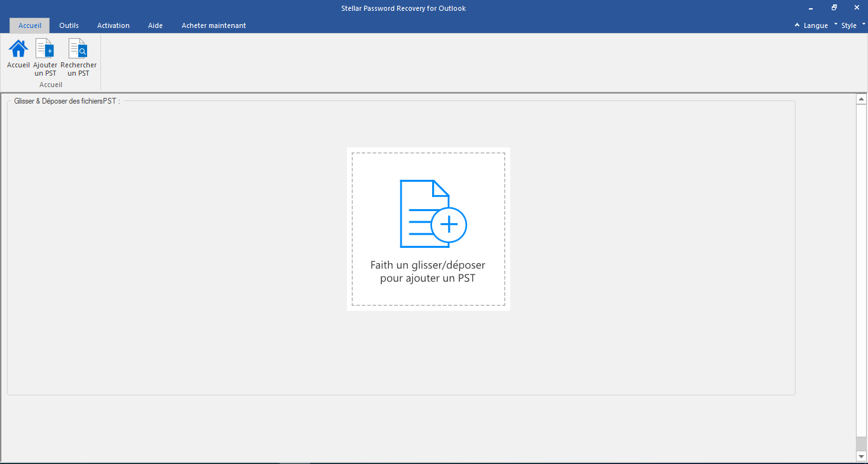Open the Outils tab
This screenshot has width=868, height=464.
coord(69,25)
